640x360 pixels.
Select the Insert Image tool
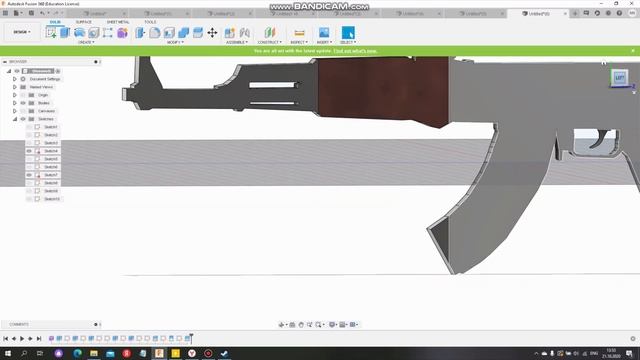pyautogui.click(x=324, y=33)
